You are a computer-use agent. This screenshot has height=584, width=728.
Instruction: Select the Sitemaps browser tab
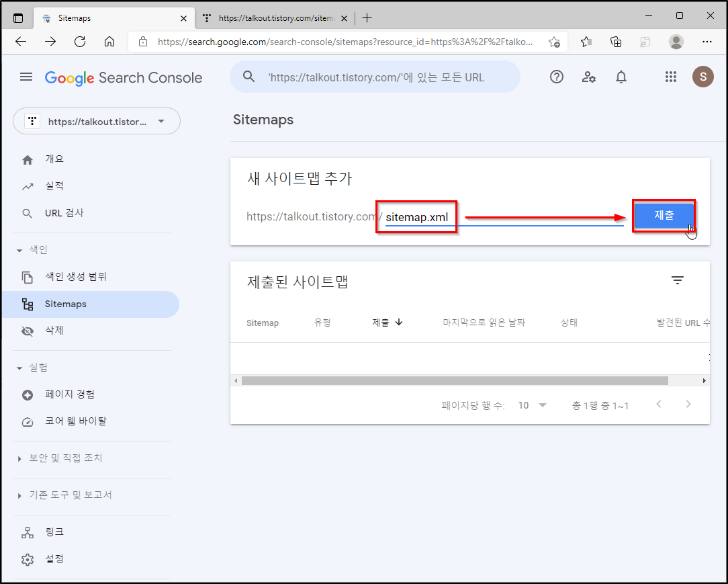click(x=113, y=18)
